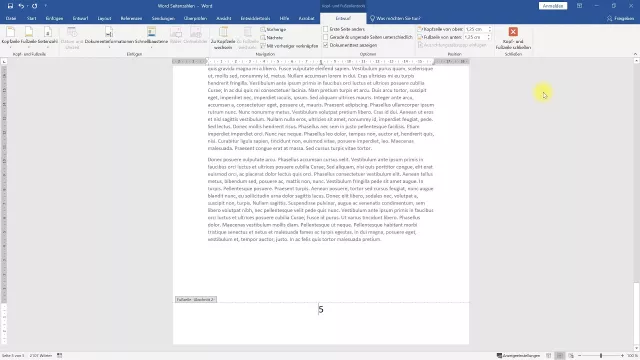Collapse the ribbon with chevron
The width and height of the screenshot is (640, 360).
point(635,54)
